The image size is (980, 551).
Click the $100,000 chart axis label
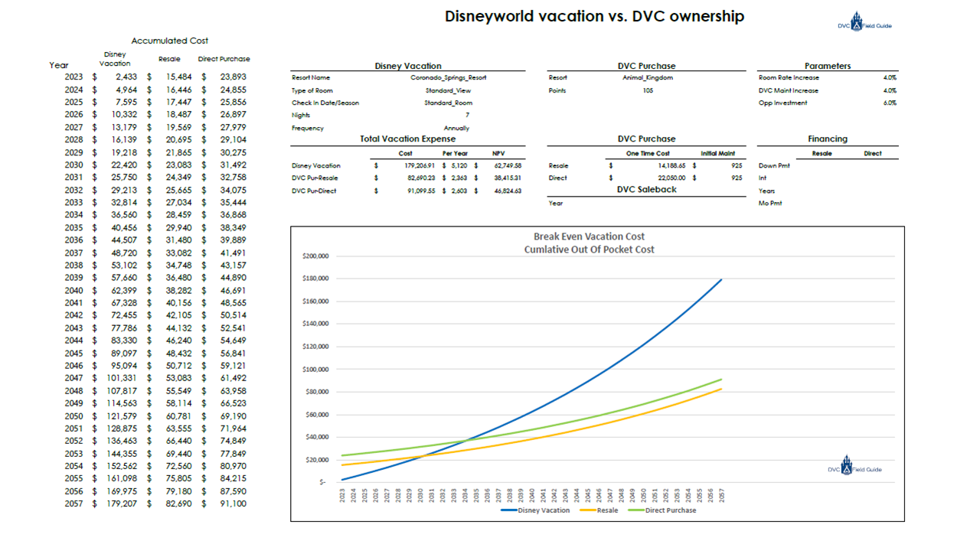pyautogui.click(x=316, y=369)
